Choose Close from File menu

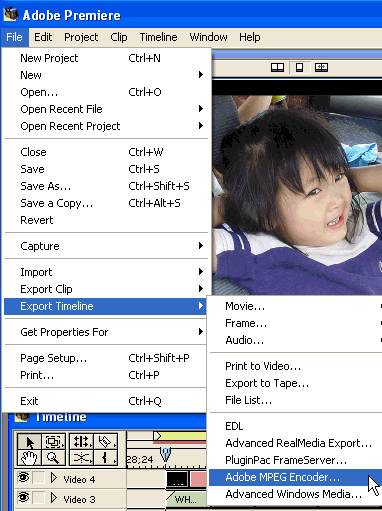(107, 152)
